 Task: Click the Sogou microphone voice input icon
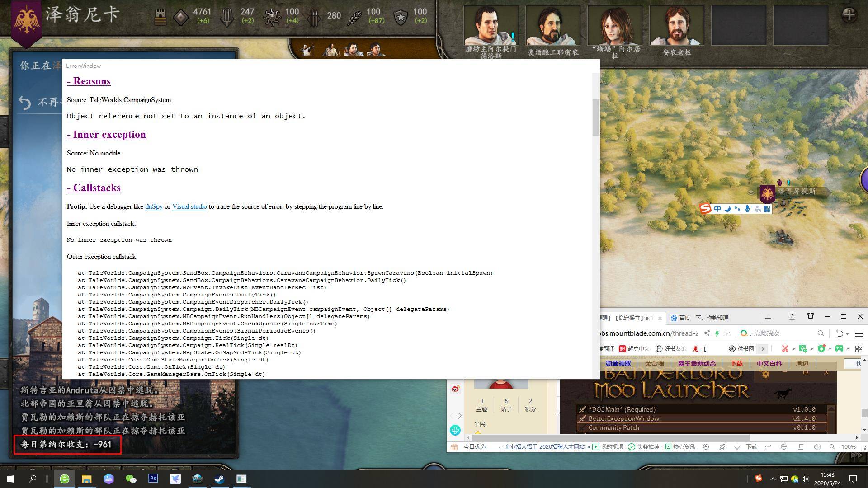(747, 209)
